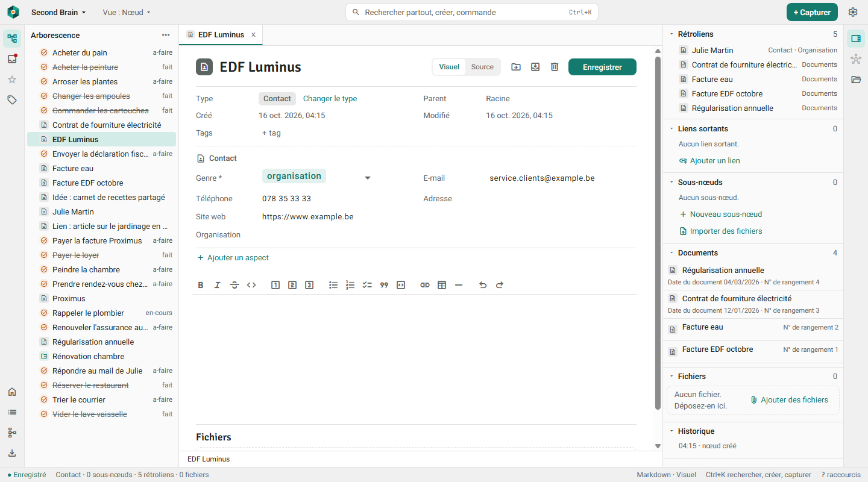Select the EDF Luminus tab
The image size is (868, 482).
pyautogui.click(x=221, y=35)
